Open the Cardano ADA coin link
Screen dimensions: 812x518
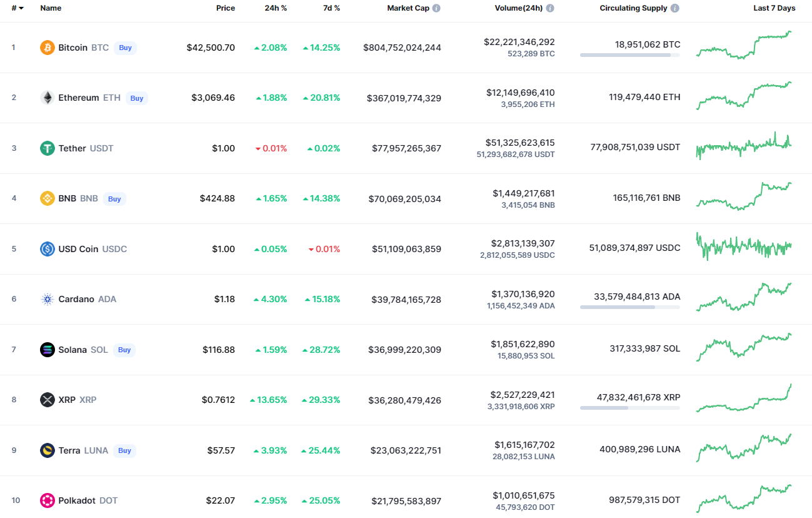pyautogui.click(x=78, y=299)
